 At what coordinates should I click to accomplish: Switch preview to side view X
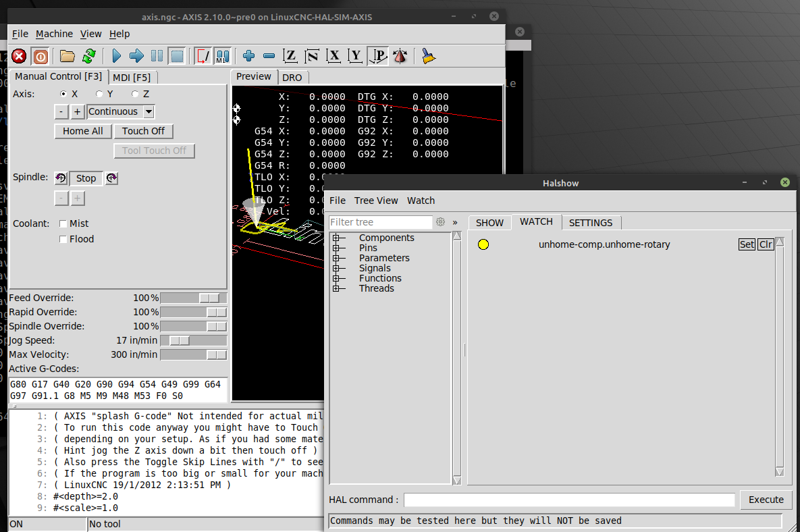point(334,56)
